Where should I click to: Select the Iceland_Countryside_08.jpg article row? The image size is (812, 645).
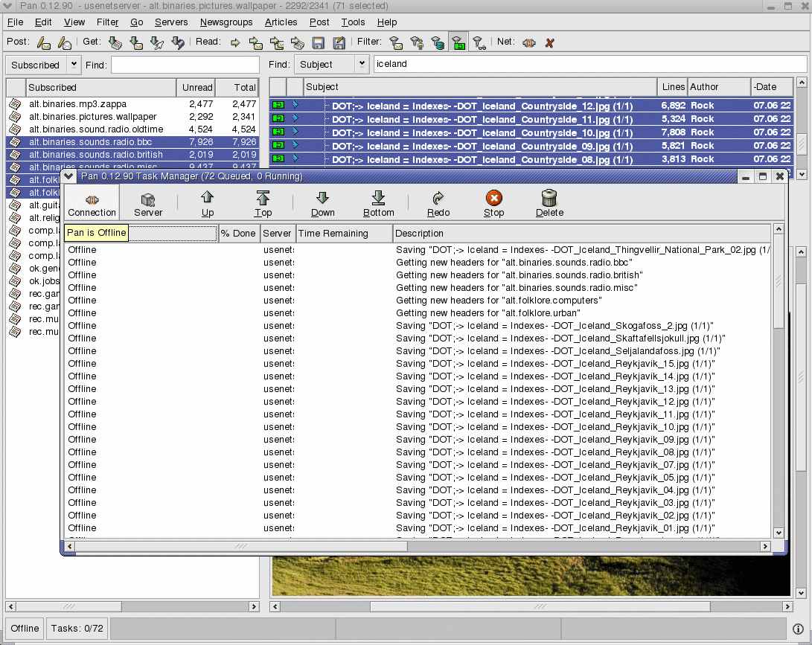pos(531,159)
